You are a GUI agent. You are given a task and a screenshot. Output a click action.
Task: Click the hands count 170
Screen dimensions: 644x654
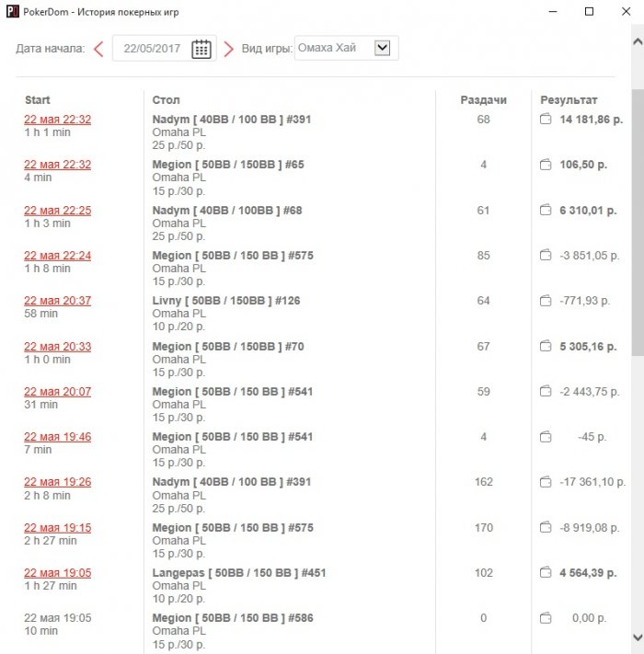(483, 528)
